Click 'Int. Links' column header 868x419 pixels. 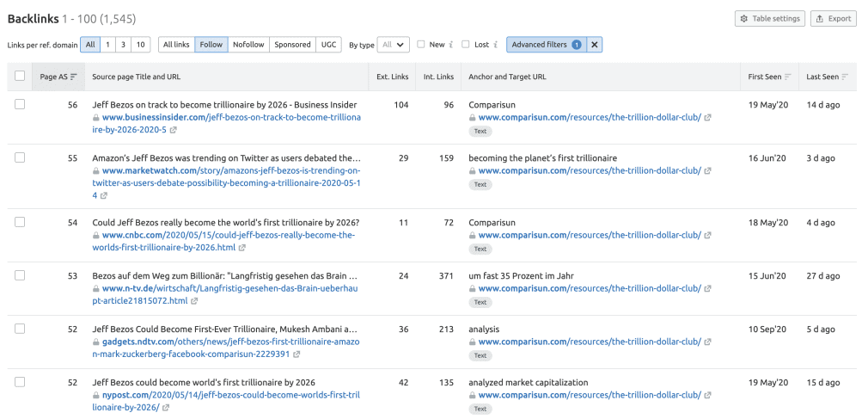coord(438,77)
